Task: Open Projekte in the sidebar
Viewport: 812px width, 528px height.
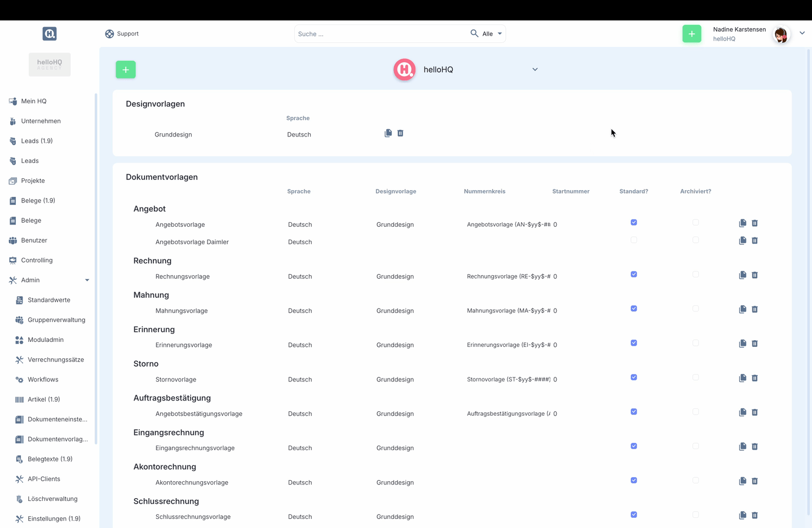Action: pyautogui.click(x=33, y=181)
